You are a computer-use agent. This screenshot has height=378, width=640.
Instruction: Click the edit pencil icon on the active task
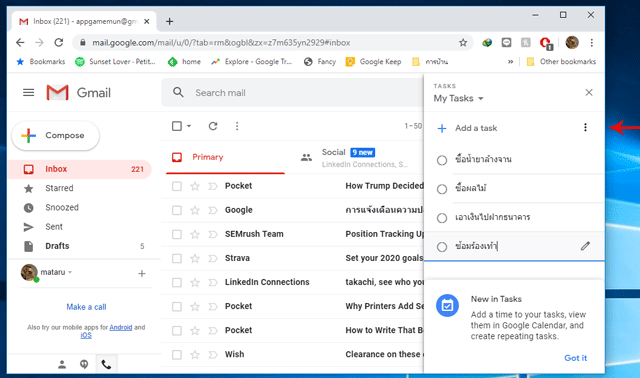585,246
